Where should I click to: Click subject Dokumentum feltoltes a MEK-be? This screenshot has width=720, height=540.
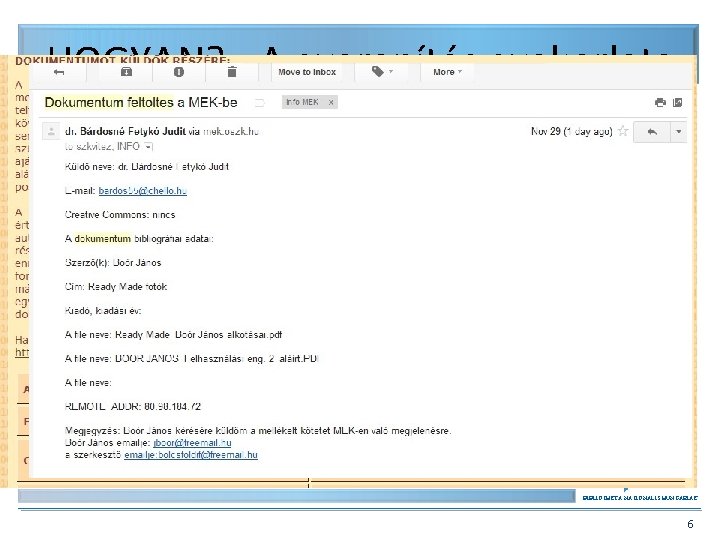click(x=141, y=102)
